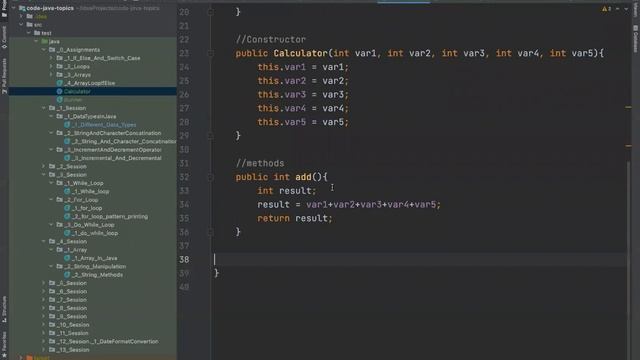Expand the _12_Session._1_DateFormatConvertion arrow
The width and height of the screenshot is (640, 360).
[x=44, y=341]
